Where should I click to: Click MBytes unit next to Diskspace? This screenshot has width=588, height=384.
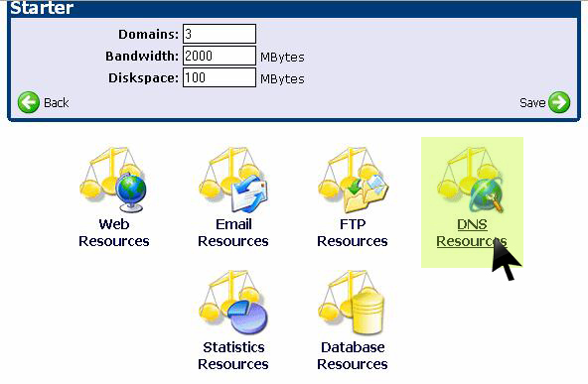(x=282, y=79)
